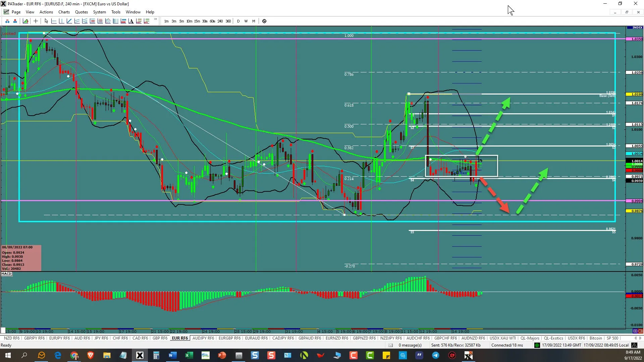Open the Actions menu

(x=46, y=12)
